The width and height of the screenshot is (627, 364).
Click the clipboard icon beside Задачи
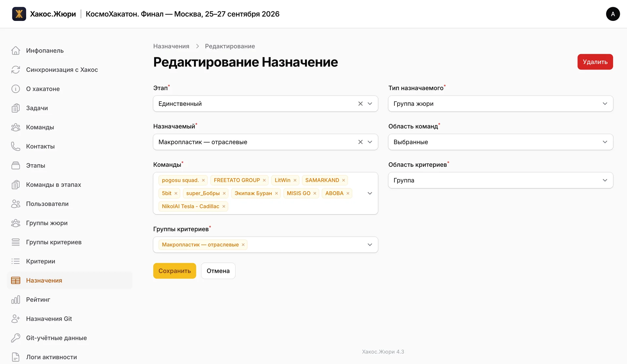point(16,108)
